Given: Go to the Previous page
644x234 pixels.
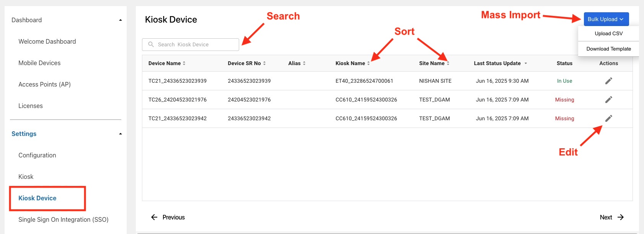Looking at the screenshot, I should coord(168,217).
